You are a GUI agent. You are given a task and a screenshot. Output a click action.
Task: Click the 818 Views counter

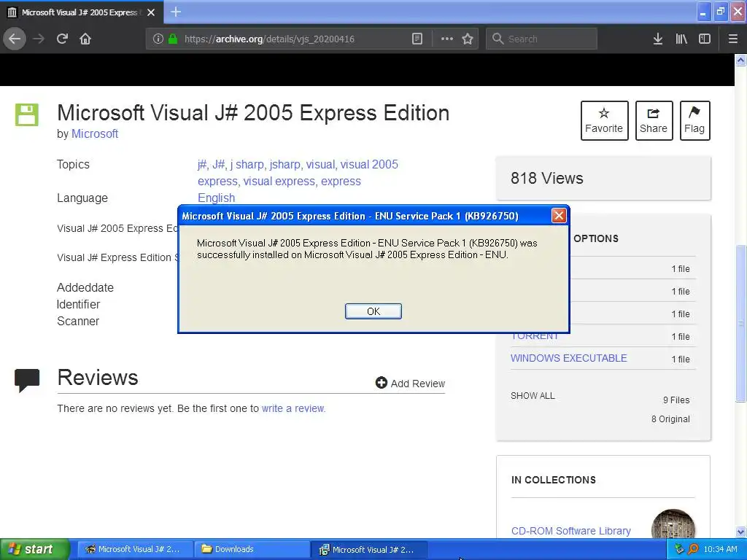click(547, 178)
